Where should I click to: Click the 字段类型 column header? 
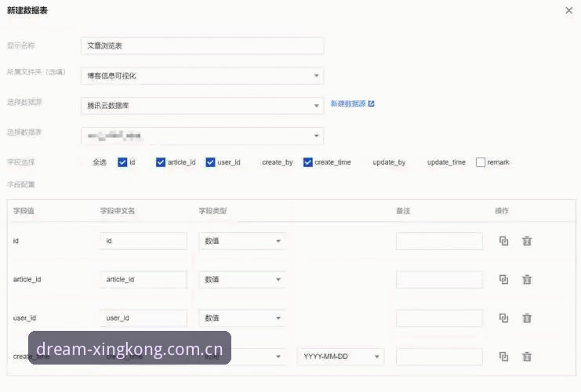pos(212,211)
